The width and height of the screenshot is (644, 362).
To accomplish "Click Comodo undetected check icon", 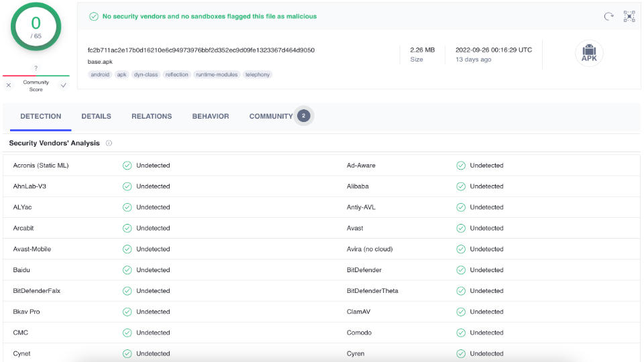I will pyautogui.click(x=461, y=333).
